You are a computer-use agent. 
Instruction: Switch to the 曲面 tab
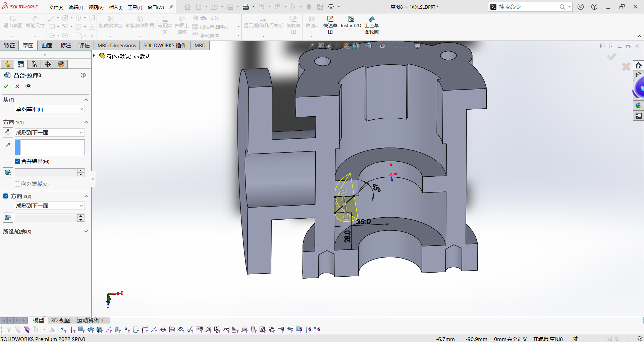tap(47, 45)
